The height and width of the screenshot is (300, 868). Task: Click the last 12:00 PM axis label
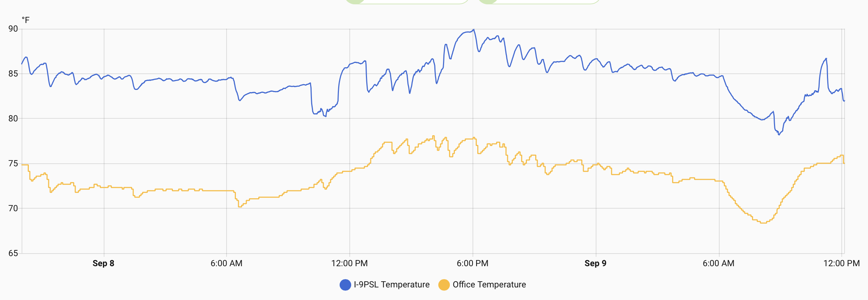(841, 263)
